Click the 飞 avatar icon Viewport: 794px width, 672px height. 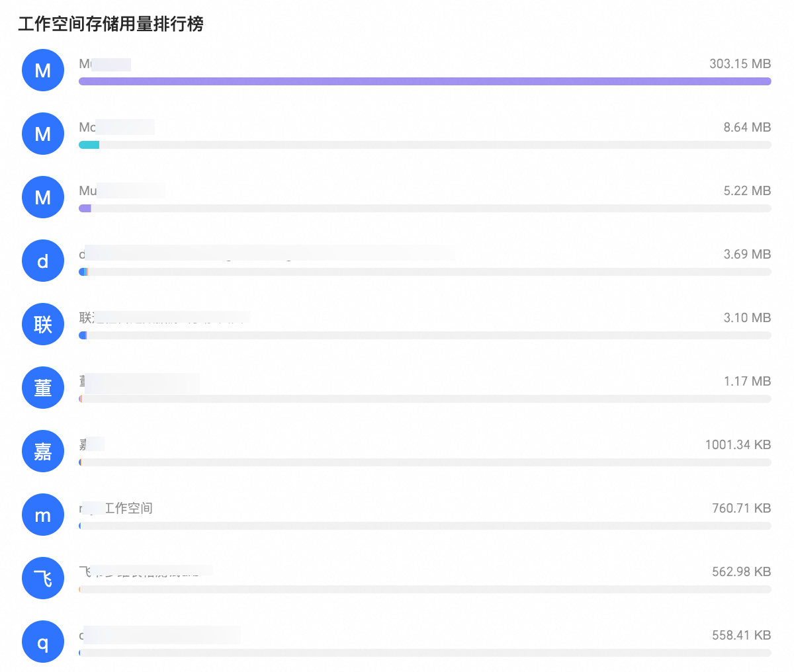pyautogui.click(x=43, y=578)
